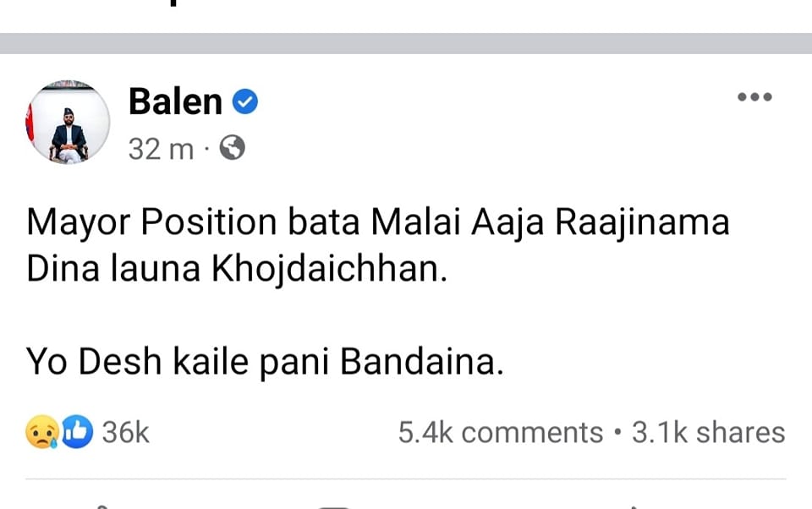This screenshot has height=509, width=812.
Task: Click the sad crying reaction emoji
Action: (x=41, y=433)
